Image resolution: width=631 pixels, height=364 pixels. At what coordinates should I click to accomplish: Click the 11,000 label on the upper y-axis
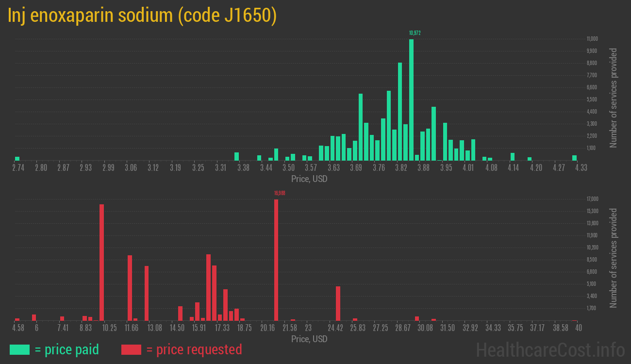[591, 39]
